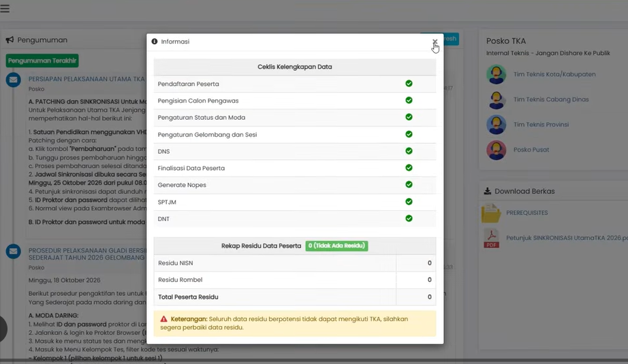Screen dimensions: 628x364
Task: Click the SPTJM row label
Action: (167, 202)
